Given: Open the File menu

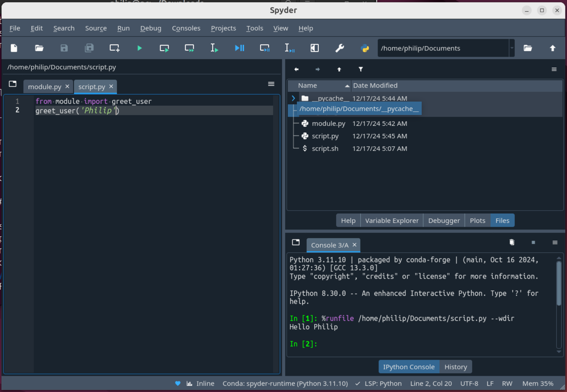Looking at the screenshot, I should (x=15, y=28).
